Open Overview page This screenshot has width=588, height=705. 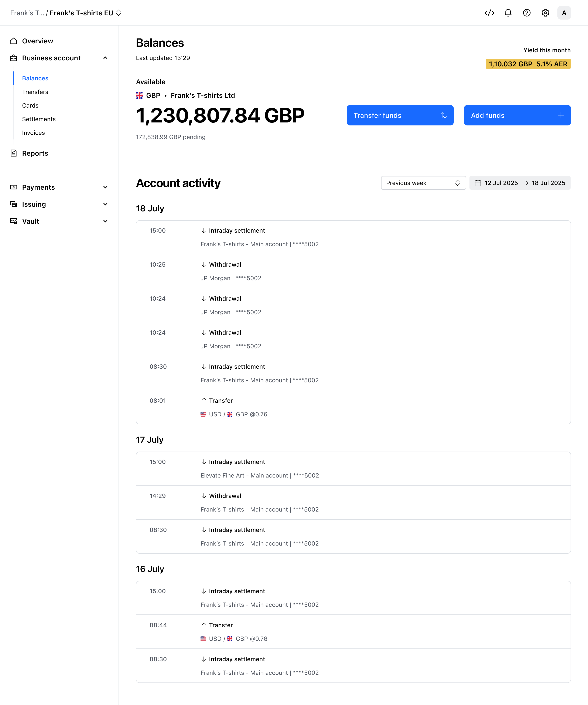tap(38, 41)
